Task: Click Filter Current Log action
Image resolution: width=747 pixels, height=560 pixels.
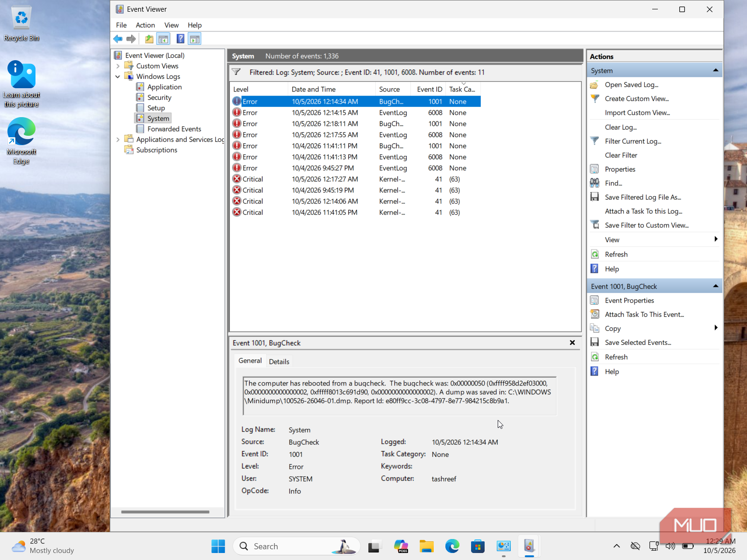Action: tap(633, 141)
